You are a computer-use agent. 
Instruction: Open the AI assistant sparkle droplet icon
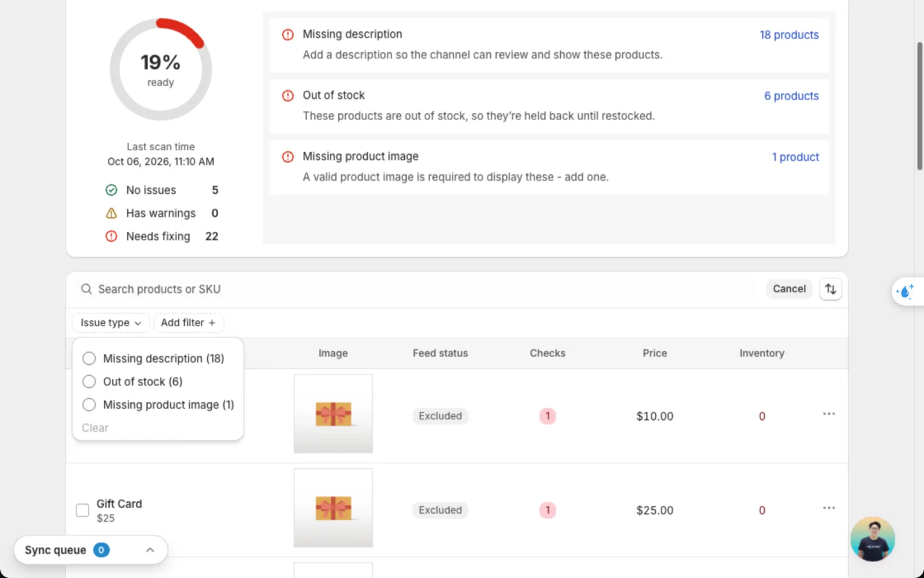(905, 292)
